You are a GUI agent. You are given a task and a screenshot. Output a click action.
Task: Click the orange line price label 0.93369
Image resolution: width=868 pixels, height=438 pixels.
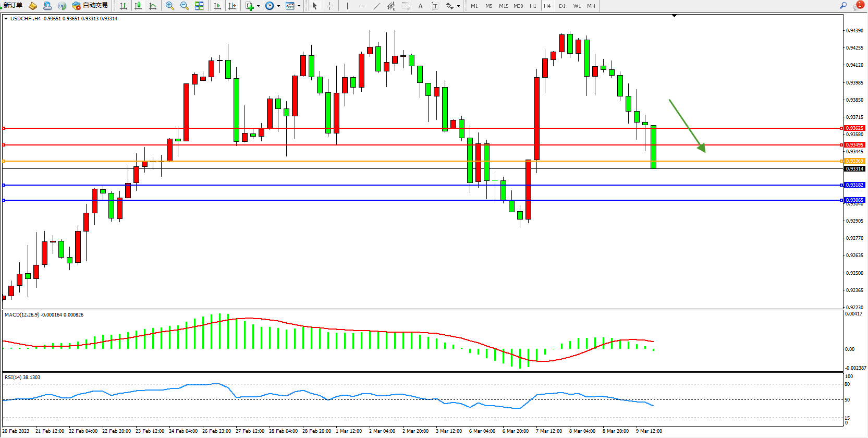[x=854, y=161]
